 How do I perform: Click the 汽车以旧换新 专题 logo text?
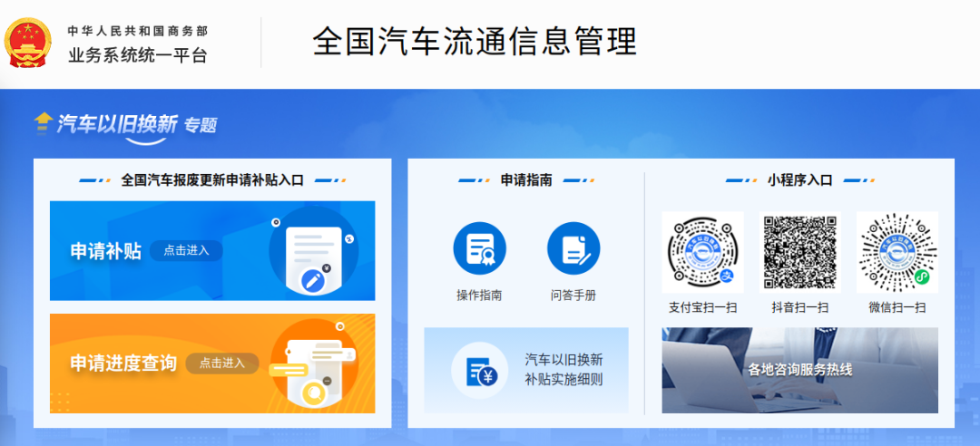136,125
